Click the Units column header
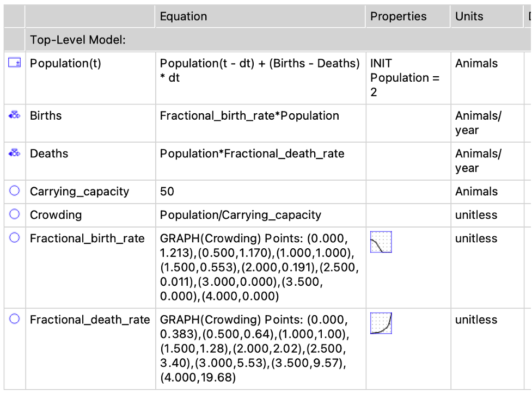 pos(487,16)
